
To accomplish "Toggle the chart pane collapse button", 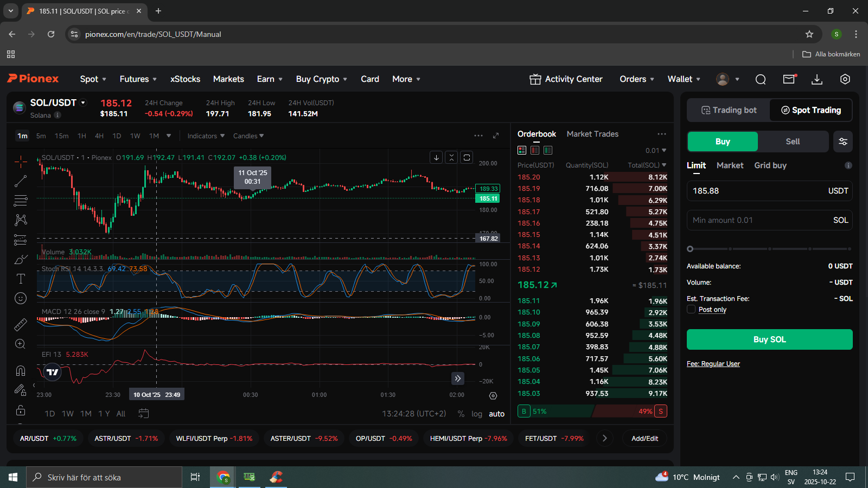I will (x=451, y=157).
